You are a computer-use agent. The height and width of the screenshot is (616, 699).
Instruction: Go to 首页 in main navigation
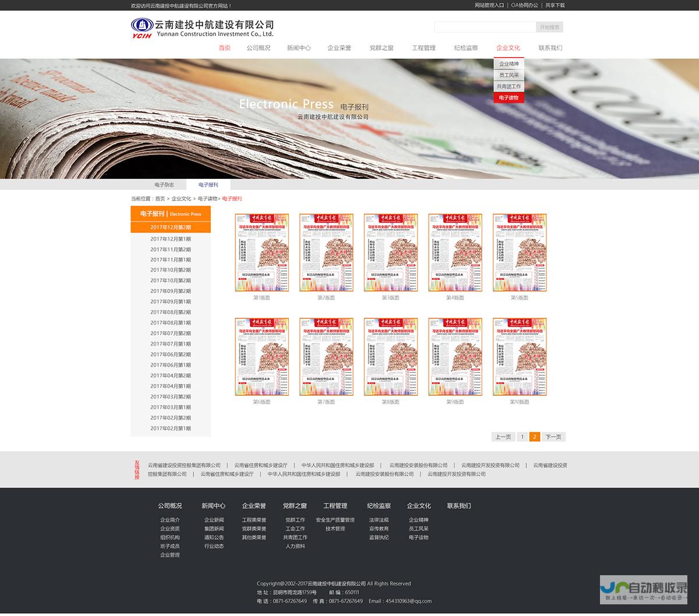(x=224, y=48)
